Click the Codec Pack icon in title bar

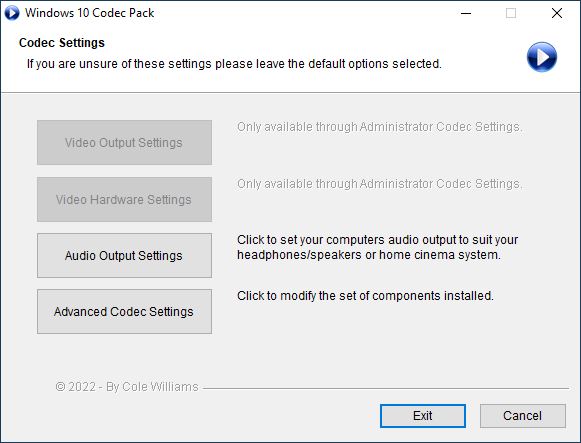(11, 13)
